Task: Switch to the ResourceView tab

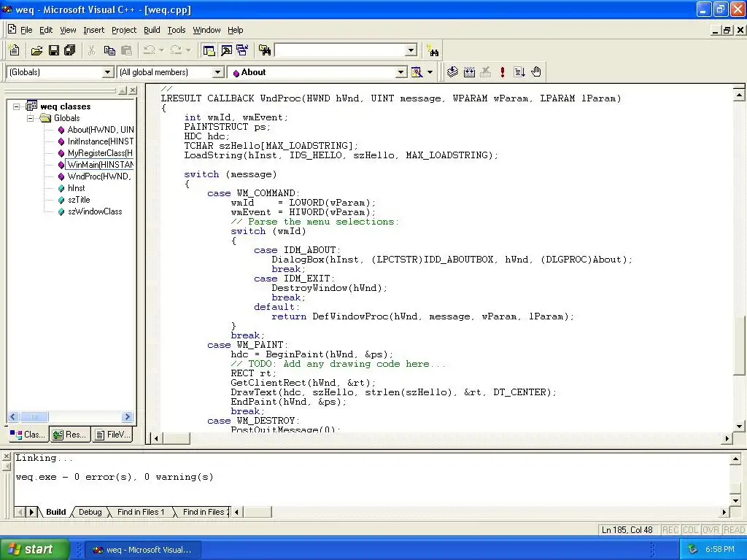Action: (70, 435)
